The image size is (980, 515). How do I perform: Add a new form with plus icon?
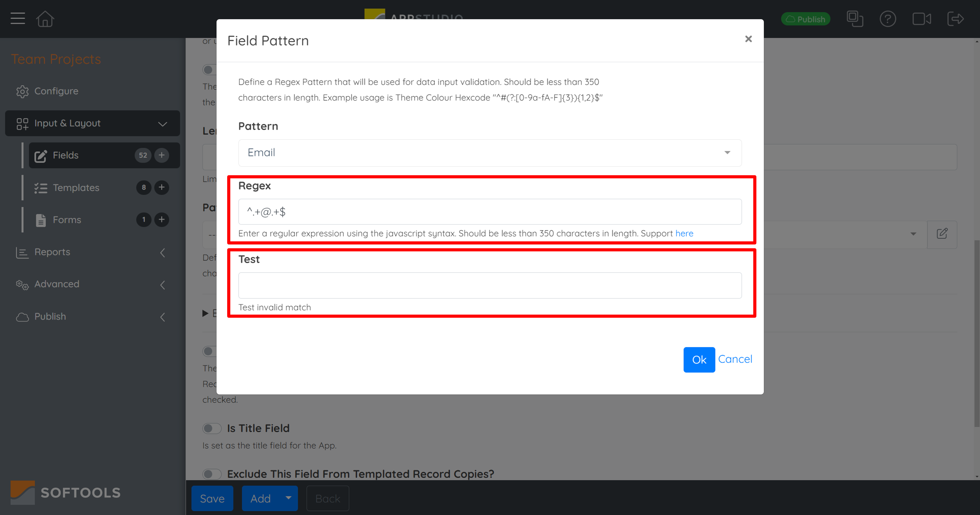pyautogui.click(x=162, y=220)
